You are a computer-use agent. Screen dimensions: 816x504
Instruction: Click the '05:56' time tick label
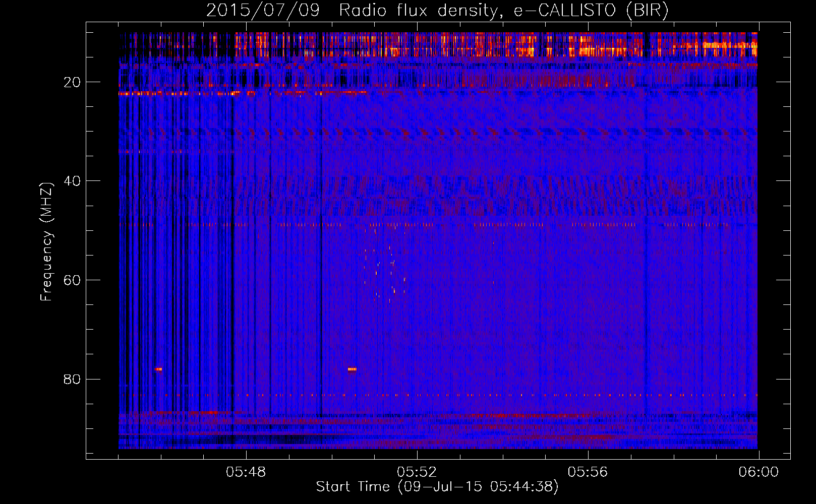tap(588, 472)
